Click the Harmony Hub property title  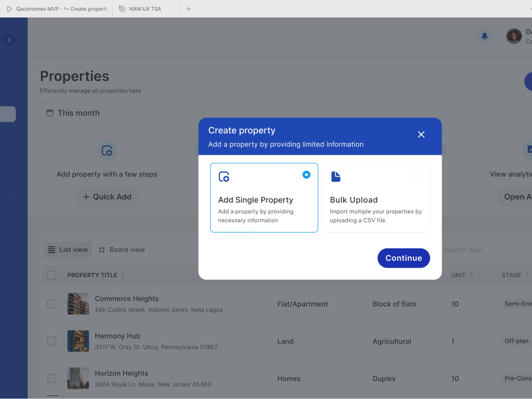pos(118,336)
